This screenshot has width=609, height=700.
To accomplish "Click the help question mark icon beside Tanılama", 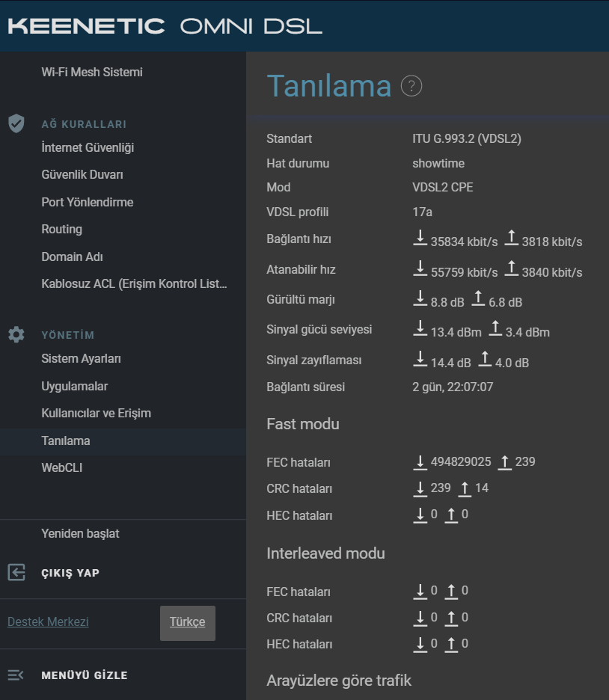I will pos(411,86).
